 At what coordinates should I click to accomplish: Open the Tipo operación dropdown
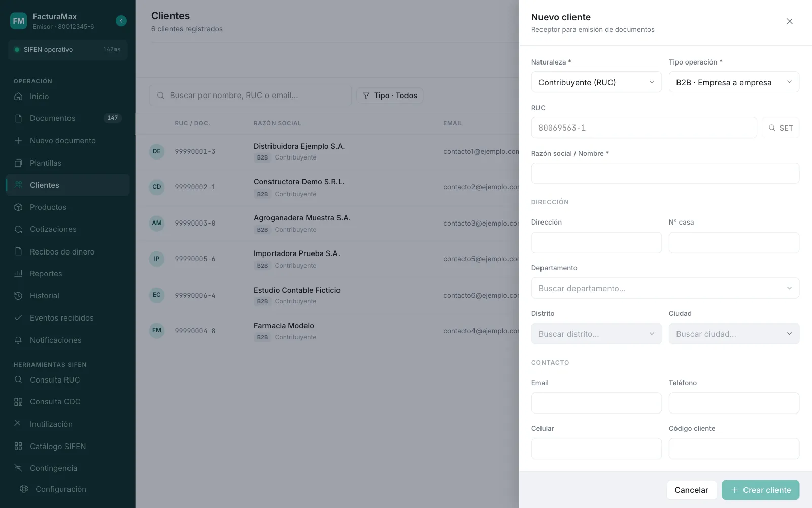(734, 82)
